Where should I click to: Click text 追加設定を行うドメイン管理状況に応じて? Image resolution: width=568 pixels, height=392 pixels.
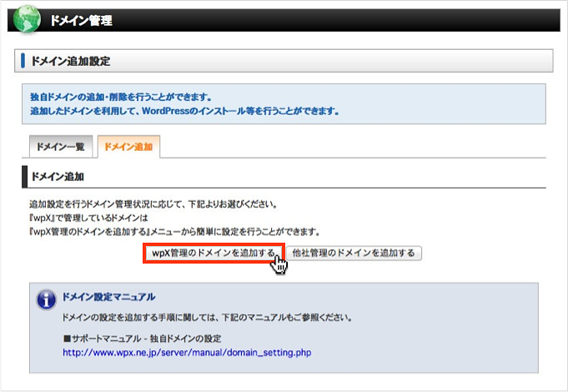153,204
